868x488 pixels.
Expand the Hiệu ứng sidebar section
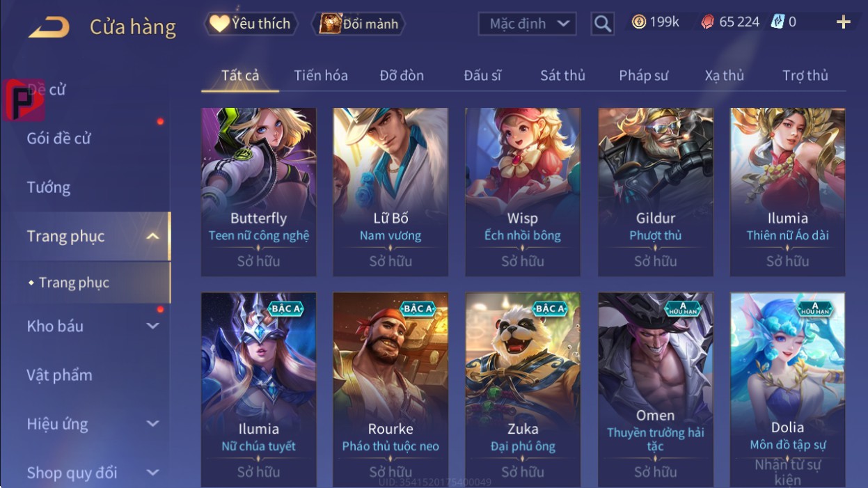tap(153, 424)
